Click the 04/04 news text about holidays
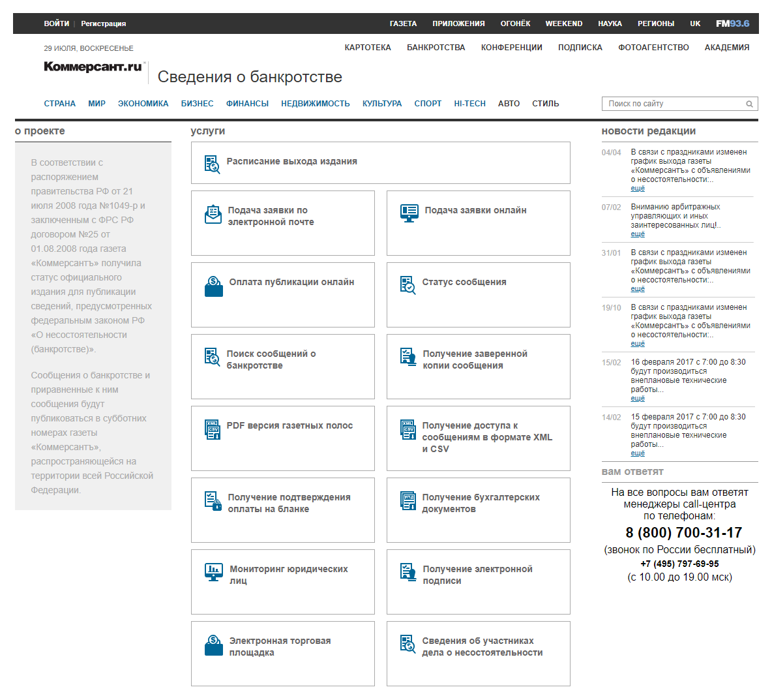This screenshot has height=700, width=772. (690, 166)
